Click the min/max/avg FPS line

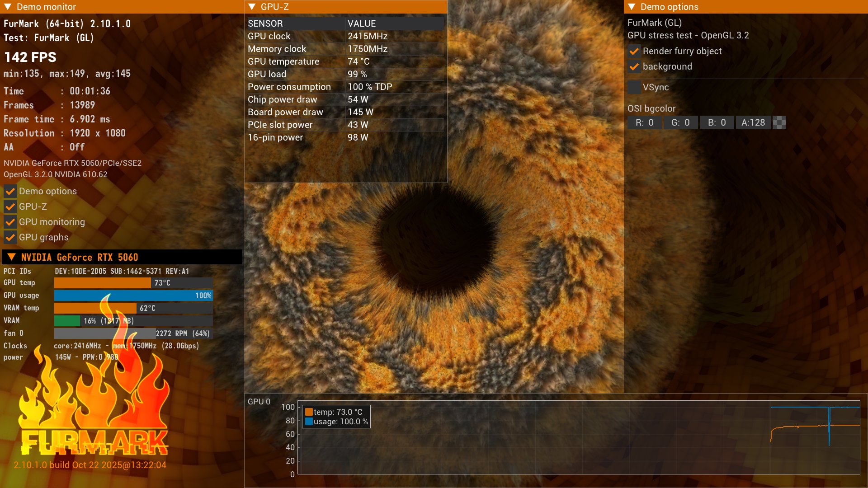point(67,74)
